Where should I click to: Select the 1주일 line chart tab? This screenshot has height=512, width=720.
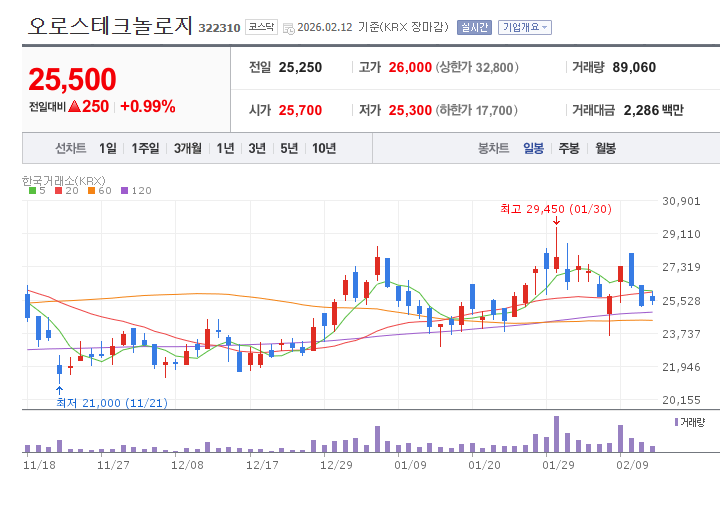coord(145,148)
